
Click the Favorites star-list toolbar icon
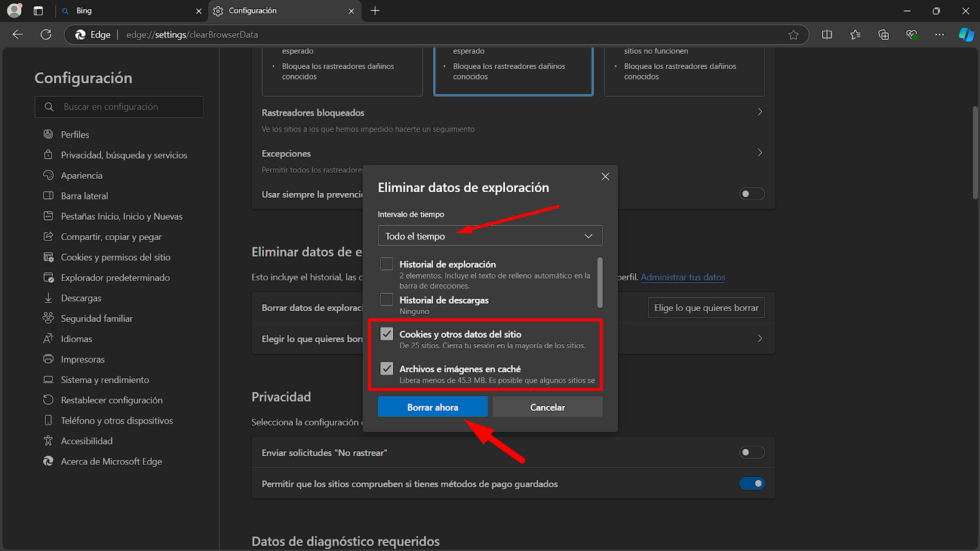pos(855,35)
